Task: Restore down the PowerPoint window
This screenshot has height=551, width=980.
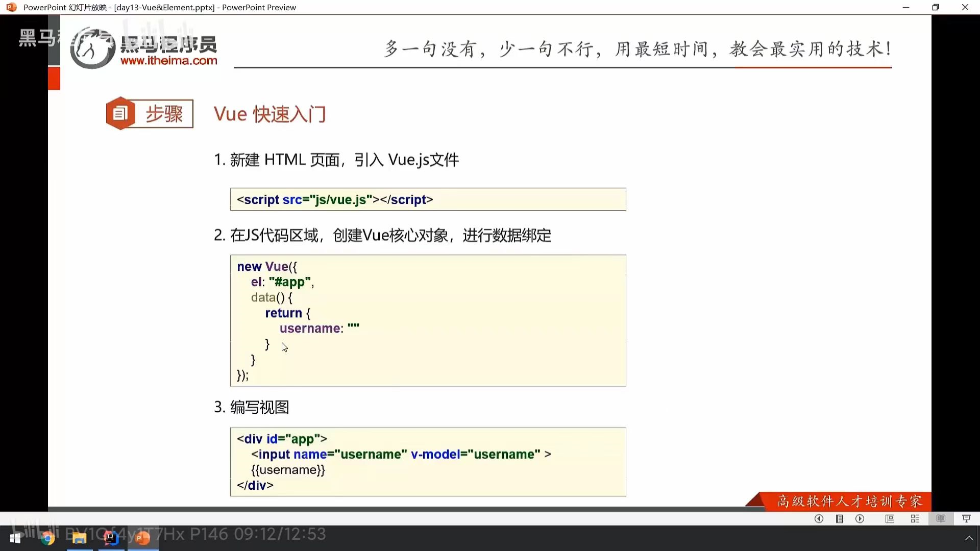Action: point(935,7)
